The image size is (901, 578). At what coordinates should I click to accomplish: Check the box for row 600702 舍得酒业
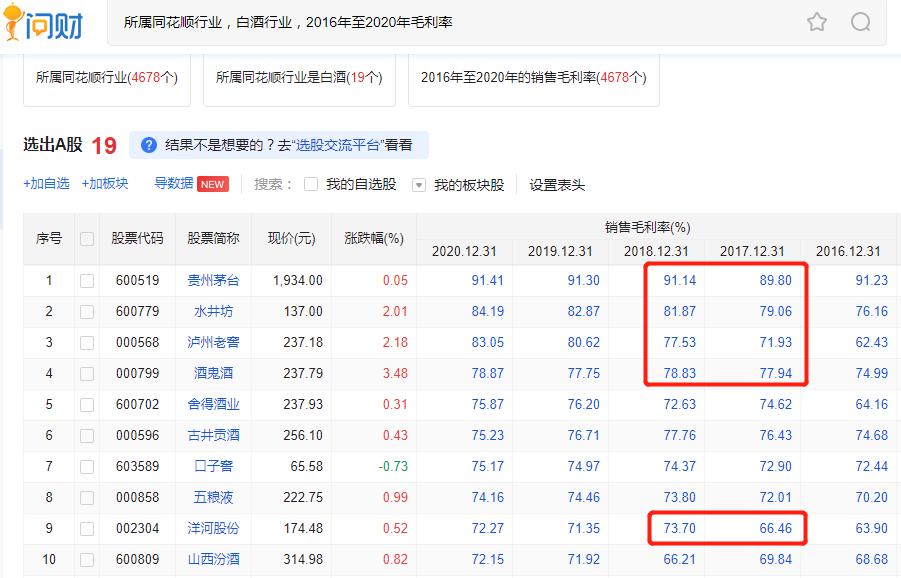tap(87, 404)
